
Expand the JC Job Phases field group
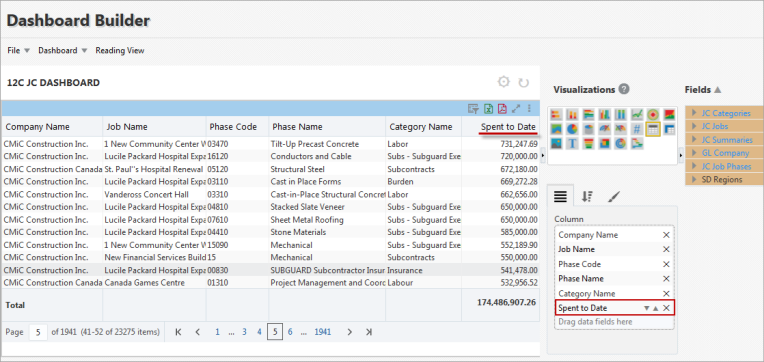coord(695,166)
